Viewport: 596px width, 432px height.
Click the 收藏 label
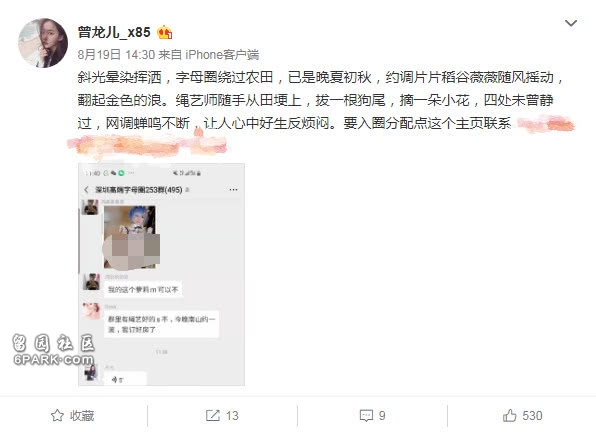[x=82, y=416]
